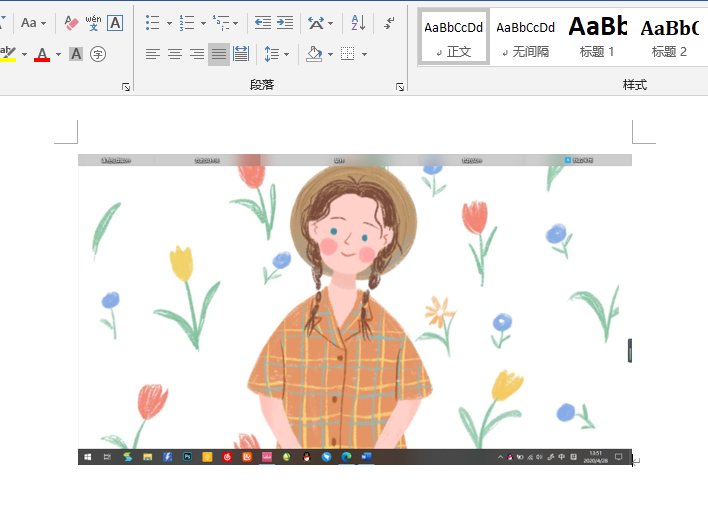The image size is (708, 510).
Task: Apply the 标题 1 heading style
Action: [597, 36]
